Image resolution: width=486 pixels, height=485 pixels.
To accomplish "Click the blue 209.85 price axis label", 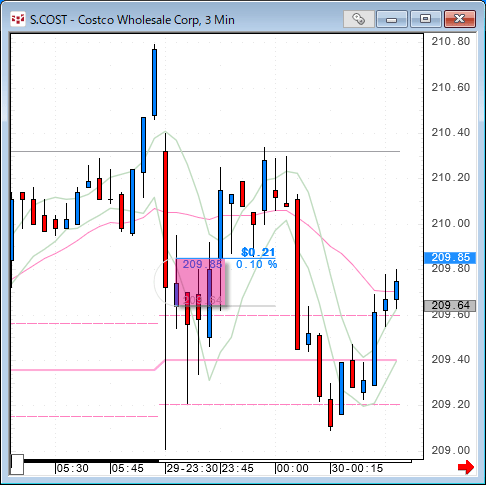I will (450, 258).
